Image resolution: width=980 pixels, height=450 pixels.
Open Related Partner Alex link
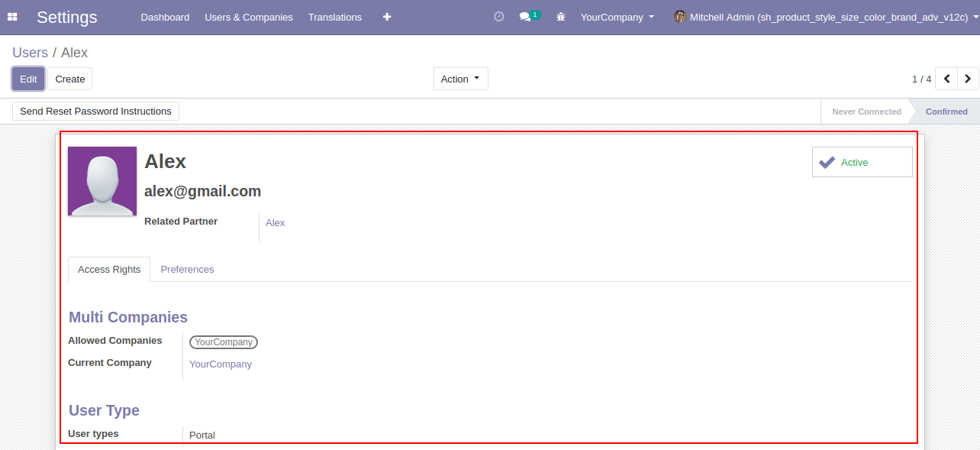(276, 222)
